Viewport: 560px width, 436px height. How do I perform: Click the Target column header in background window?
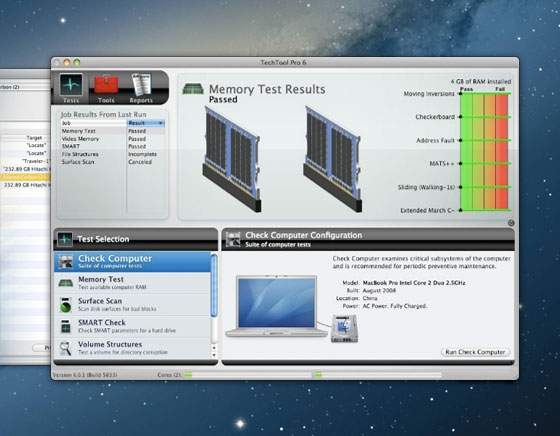(34, 137)
